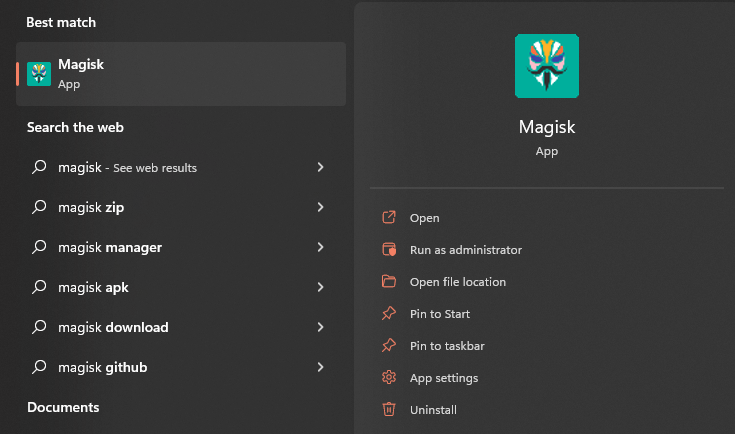Click the App settings gear icon
This screenshot has height=434, width=735.
(389, 378)
